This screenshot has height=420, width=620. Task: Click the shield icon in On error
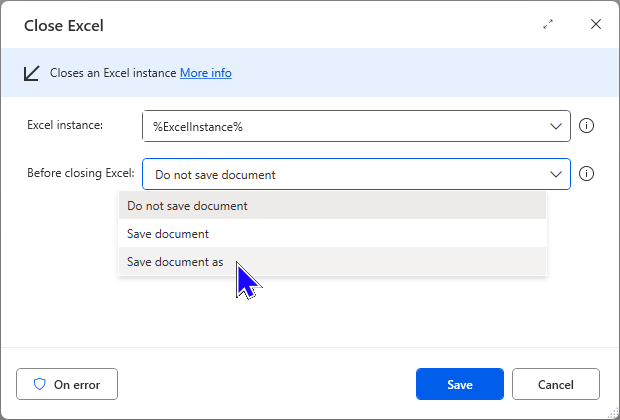tap(40, 384)
